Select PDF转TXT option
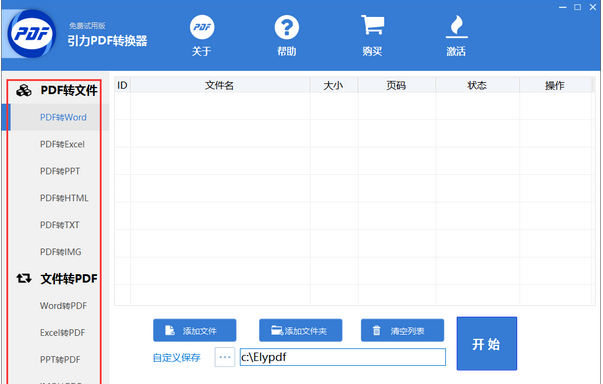Screen dimensions: 603x384 click(60, 225)
